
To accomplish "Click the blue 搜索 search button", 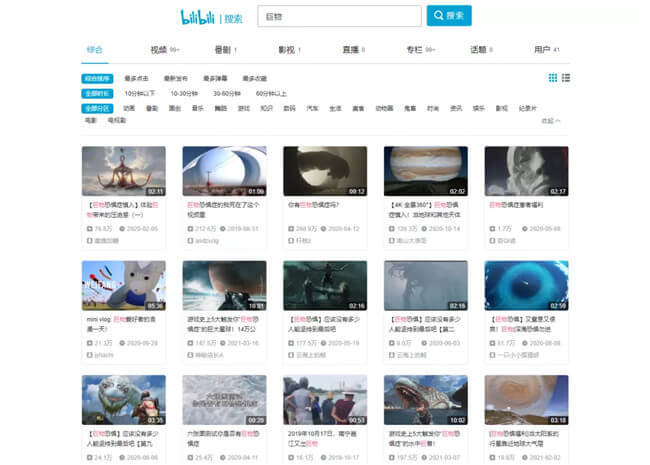I will [x=449, y=16].
